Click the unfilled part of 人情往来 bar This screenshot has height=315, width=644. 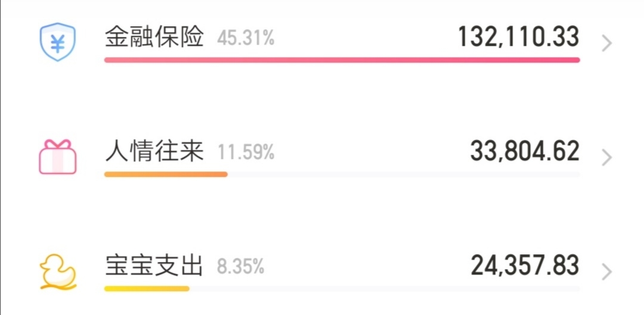point(404,174)
